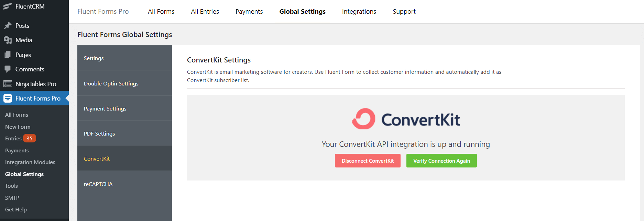Click the Posts pin icon
644x221 pixels.
tap(8, 26)
